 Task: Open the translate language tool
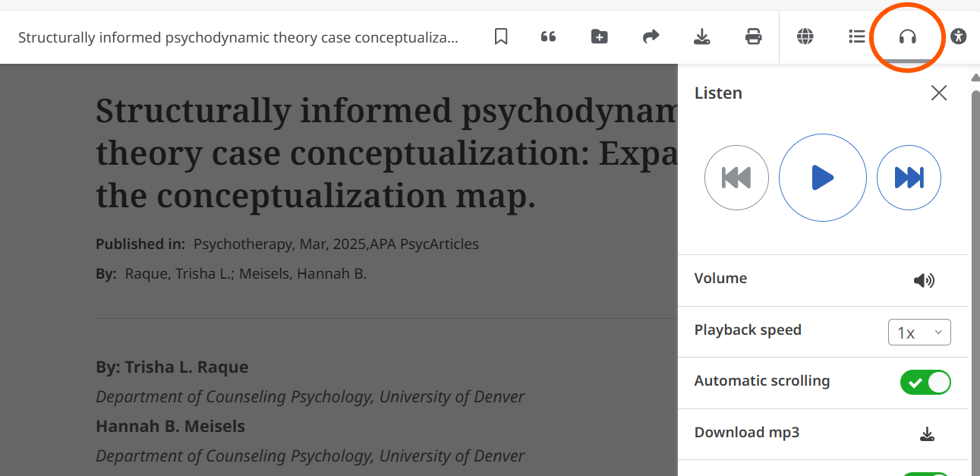pyautogui.click(x=805, y=36)
